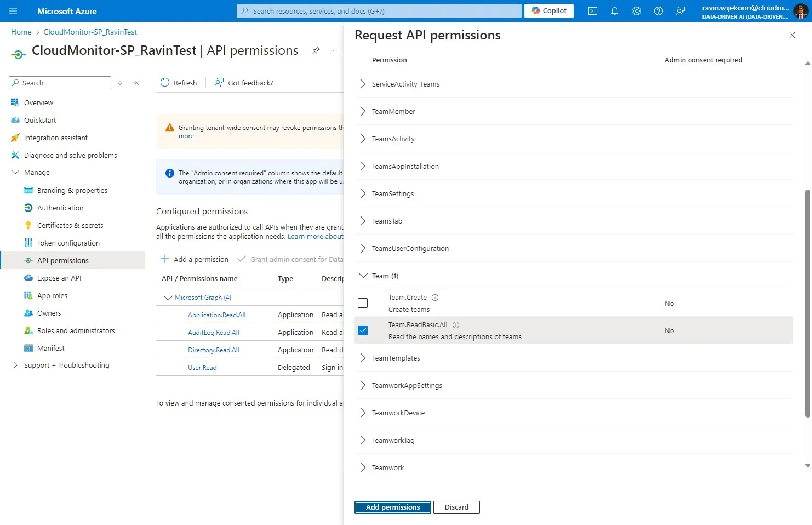Expand the TeamworkAppSettings permission group
Screen dimensions: 812x525
coord(363,385)
